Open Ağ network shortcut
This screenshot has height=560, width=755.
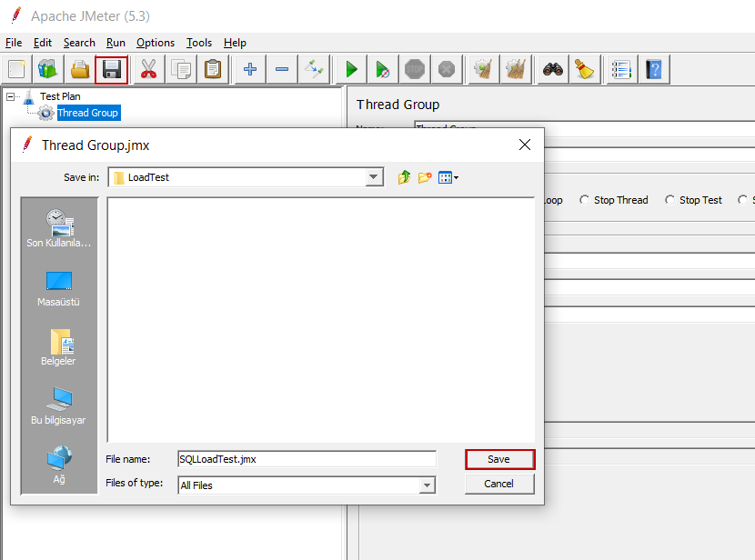[x=59, y=465]
